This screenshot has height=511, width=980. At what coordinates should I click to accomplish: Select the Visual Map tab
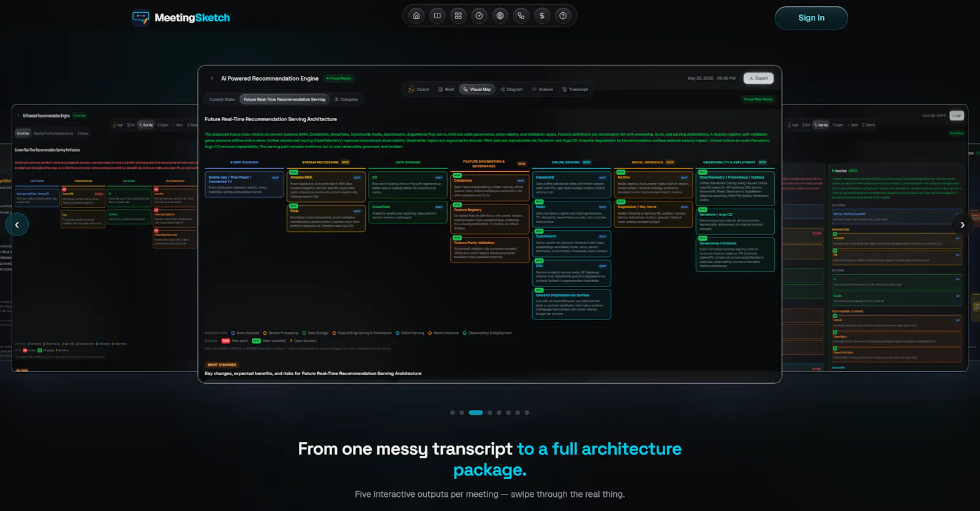point(477,89)
